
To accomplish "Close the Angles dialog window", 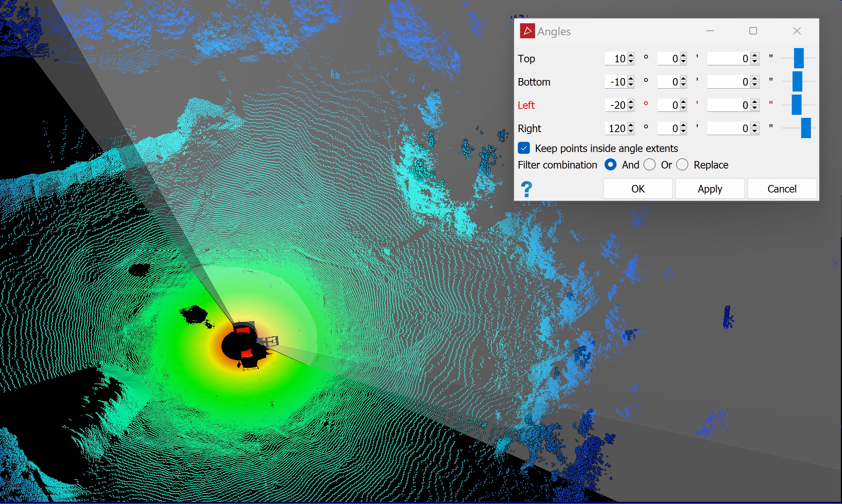I will point(797,31).
